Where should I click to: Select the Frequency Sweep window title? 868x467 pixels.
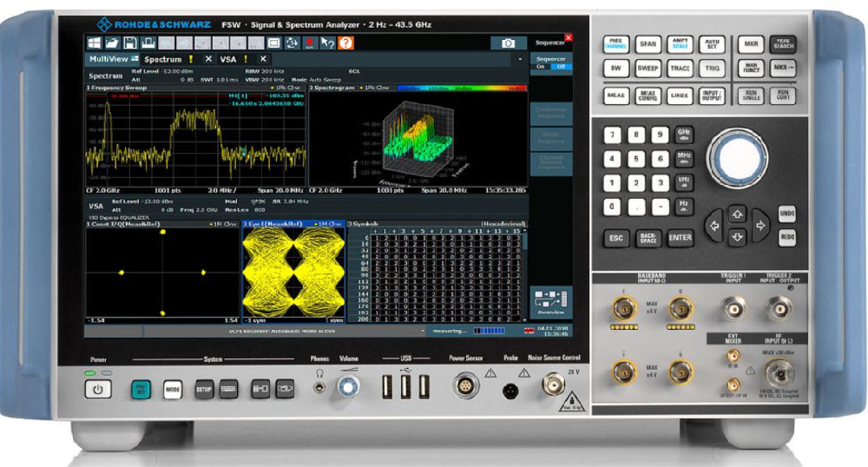(x=117, y=88)
